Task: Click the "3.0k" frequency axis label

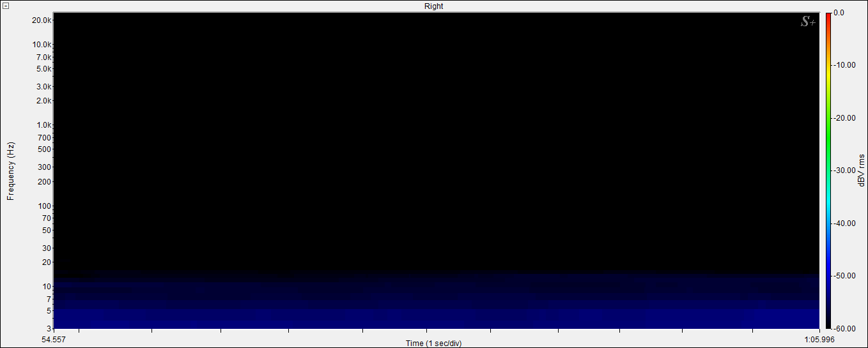Action: click(x=43, y=87)
